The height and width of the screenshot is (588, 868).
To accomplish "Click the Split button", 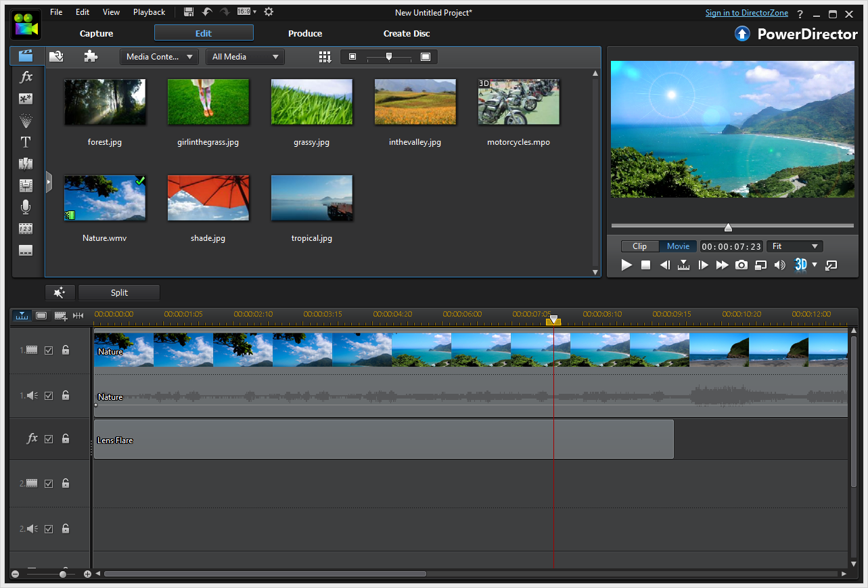I will [119, 292].
